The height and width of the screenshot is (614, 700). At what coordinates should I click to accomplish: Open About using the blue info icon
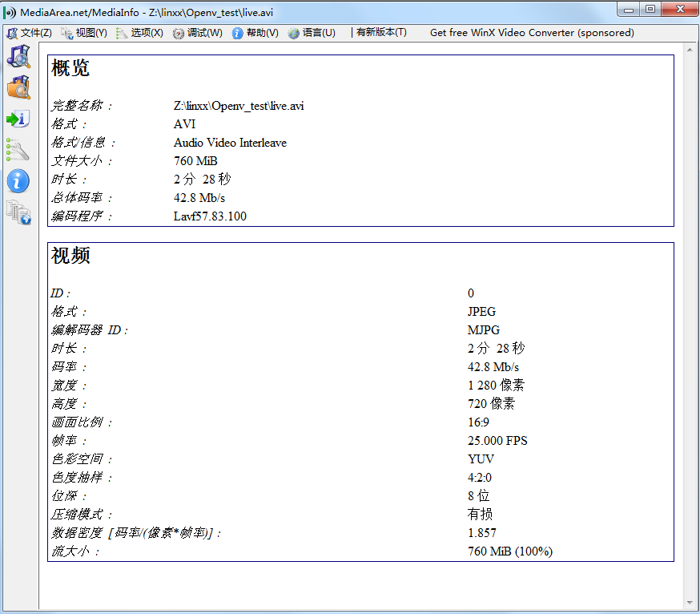19,181
